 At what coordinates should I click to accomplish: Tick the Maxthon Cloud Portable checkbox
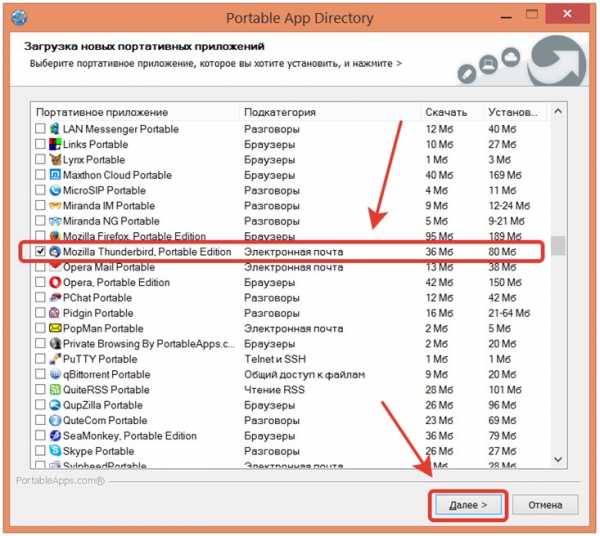[40, 174]
